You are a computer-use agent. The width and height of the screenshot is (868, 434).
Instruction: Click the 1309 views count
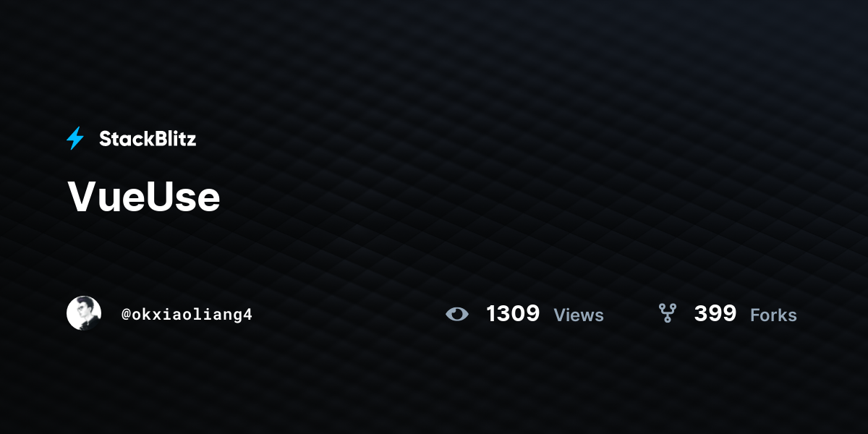pos(513,314)
